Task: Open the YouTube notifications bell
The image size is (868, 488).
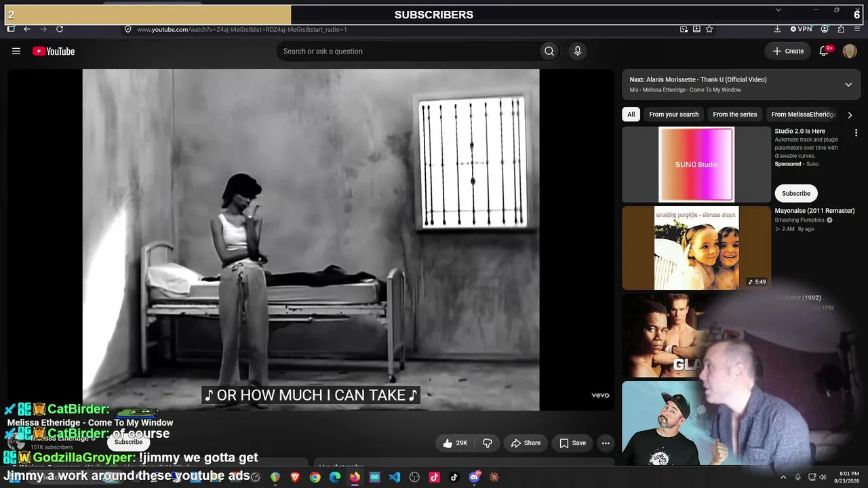Action: (x=825, y=51)
